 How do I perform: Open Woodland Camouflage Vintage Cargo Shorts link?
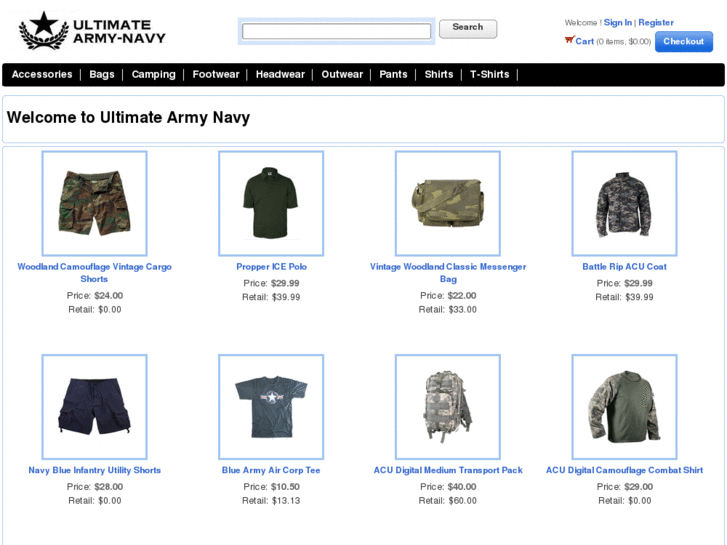pos(95,273)
